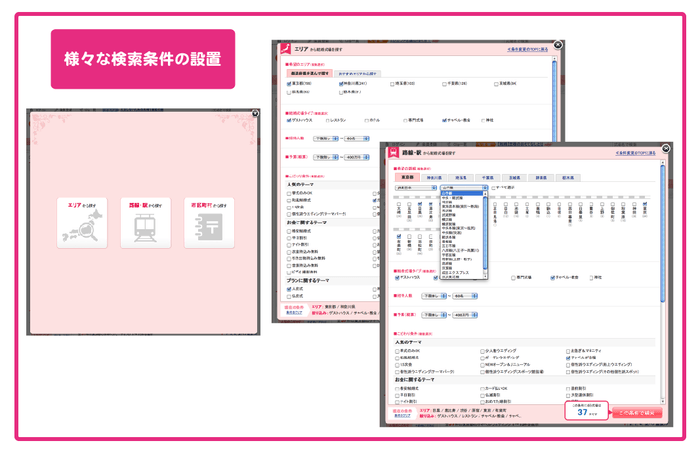Open 予算 400万円 dropdown in 路線-駅 dialog

click(x=465, y=315)
